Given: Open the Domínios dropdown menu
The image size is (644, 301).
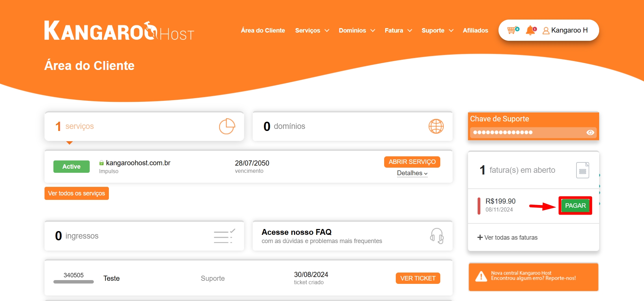Looking at the screenshot, I should pos(357,31).
